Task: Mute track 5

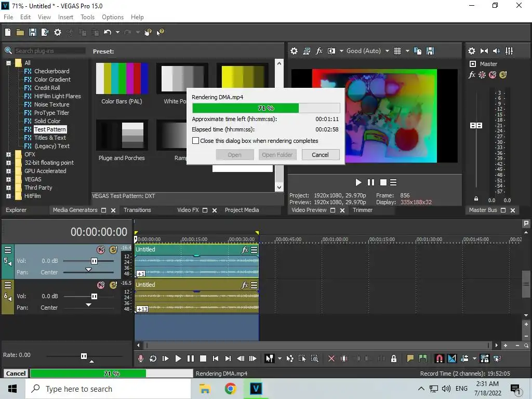Action: click(x=101, y=250)
